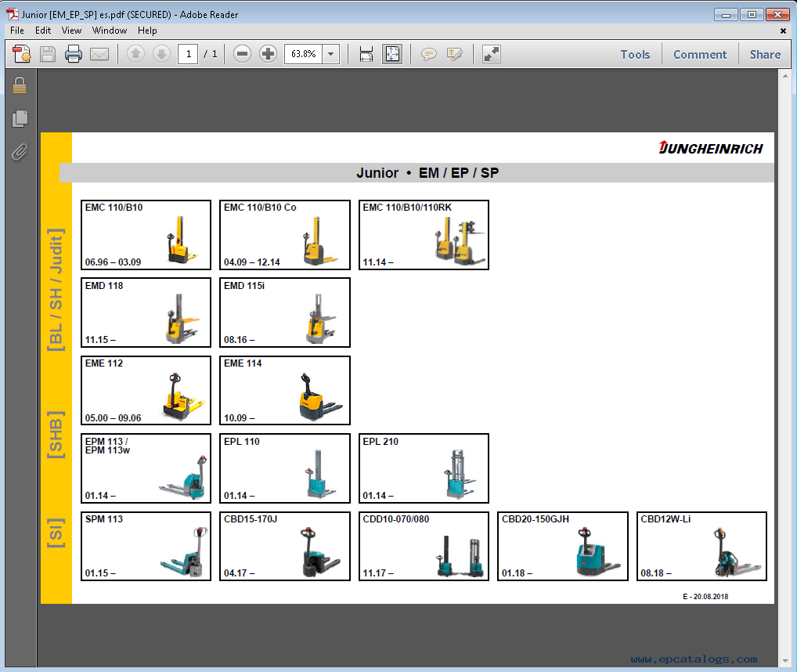
Task: Open the attachments paperclip panel
Action: 20,152
